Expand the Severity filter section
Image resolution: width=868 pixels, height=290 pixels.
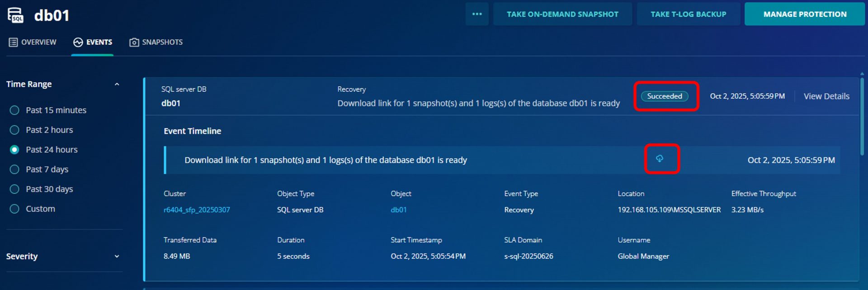click(117, 257)
